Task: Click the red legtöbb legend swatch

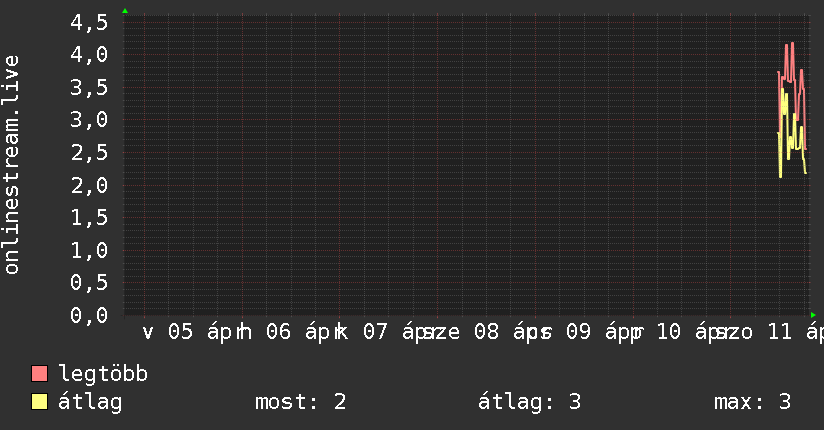Action: point(40,374)
